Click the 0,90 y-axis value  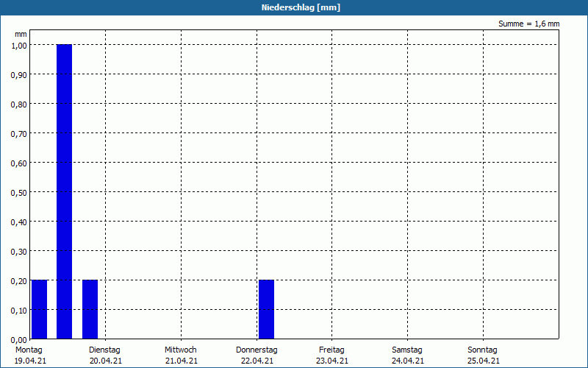[19, 75]
